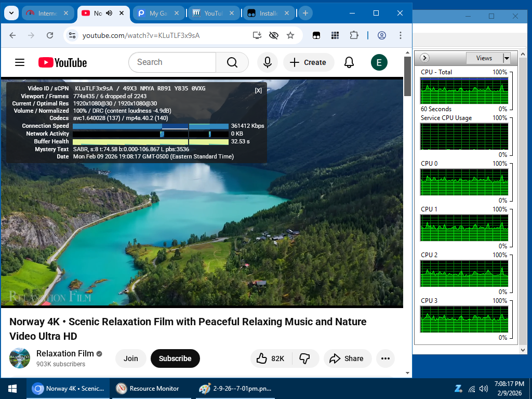Screen dimensions: 532x399
Task: Click the Service CPU Usage graph
Action: (464, 137)
